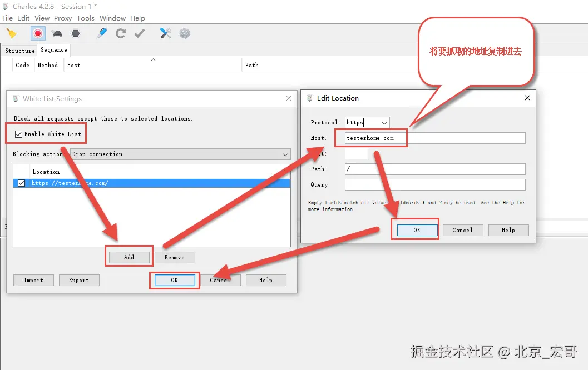Toggle the red Recording button
Image resolution: width=588 pixels, height=370 pixels.
38,34
